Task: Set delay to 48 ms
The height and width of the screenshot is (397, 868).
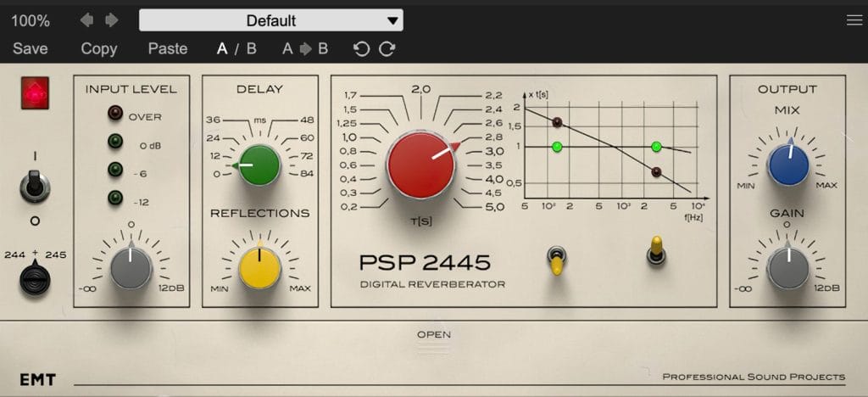Action: tap(307, 120)
